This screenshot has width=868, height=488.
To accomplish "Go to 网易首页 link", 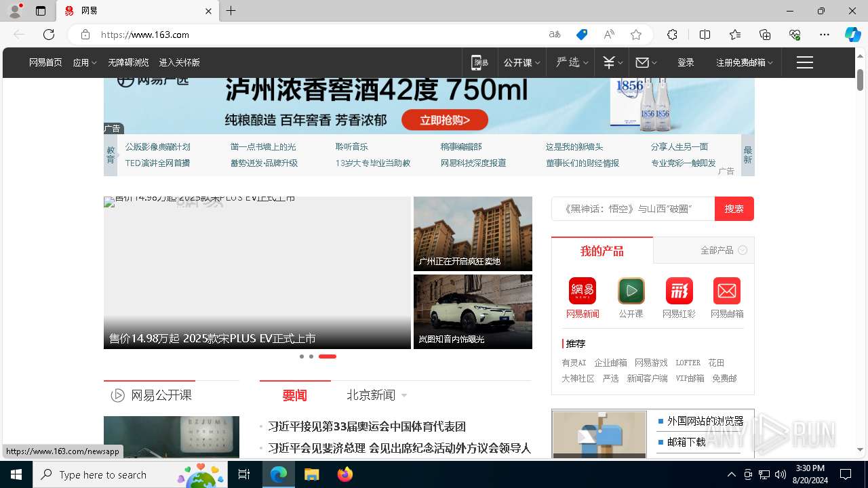I will (x=45, y=62).
